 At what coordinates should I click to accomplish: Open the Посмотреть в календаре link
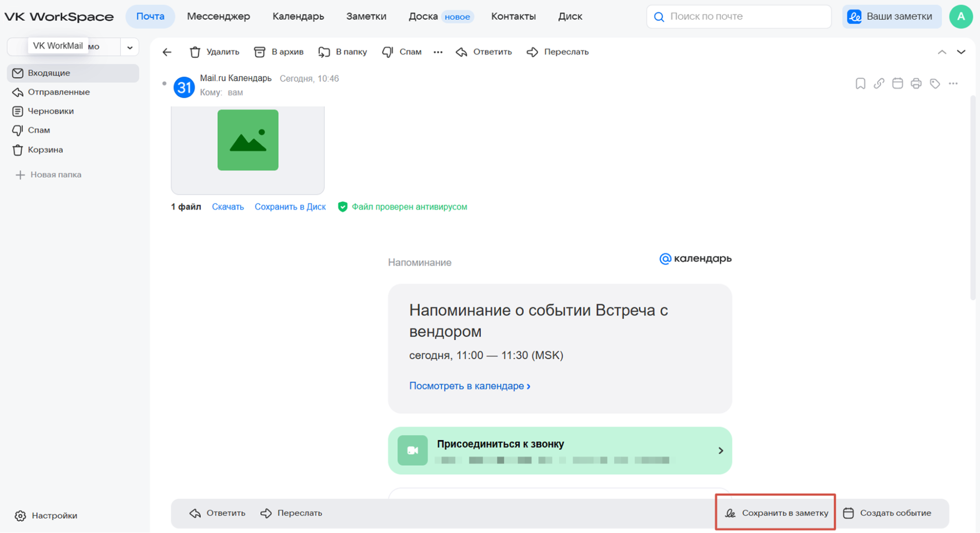pos(469,386)
